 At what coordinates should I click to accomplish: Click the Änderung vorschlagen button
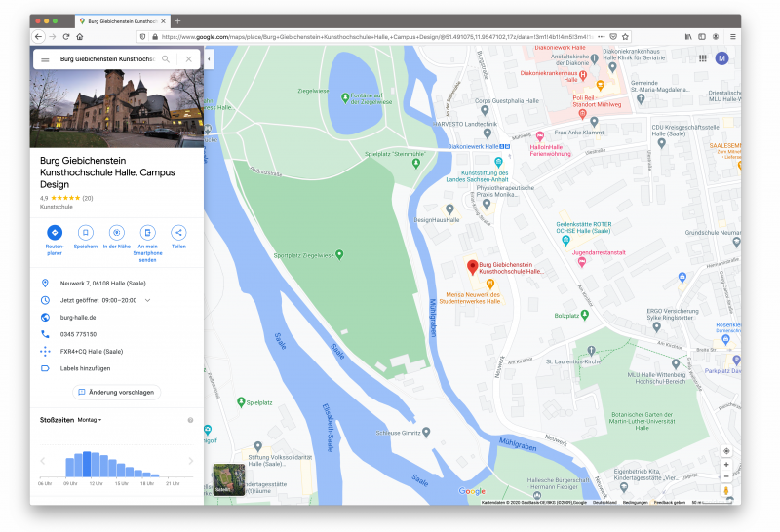(x=116, y=392)
